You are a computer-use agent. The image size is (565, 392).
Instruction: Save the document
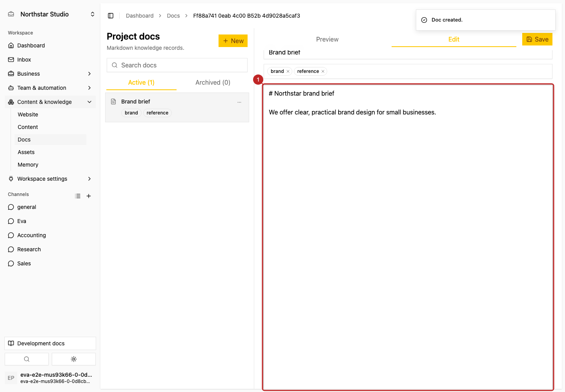click(x=538, y=39)
